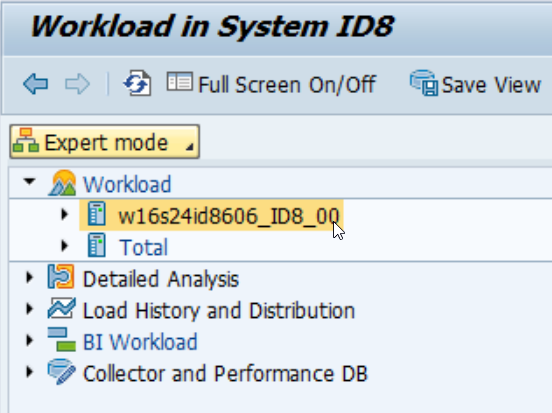Click the Save View button label

coord(491,85)
